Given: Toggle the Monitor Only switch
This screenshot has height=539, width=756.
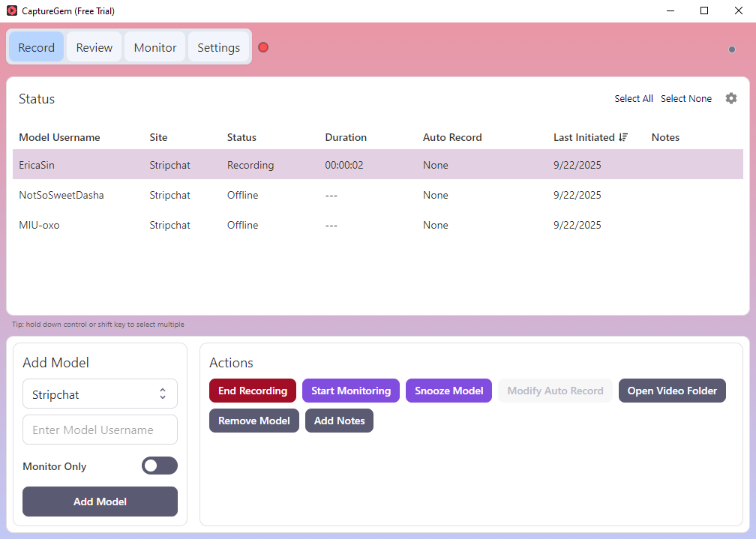Looking at the screenshot, I should click(x=159, y=466).
